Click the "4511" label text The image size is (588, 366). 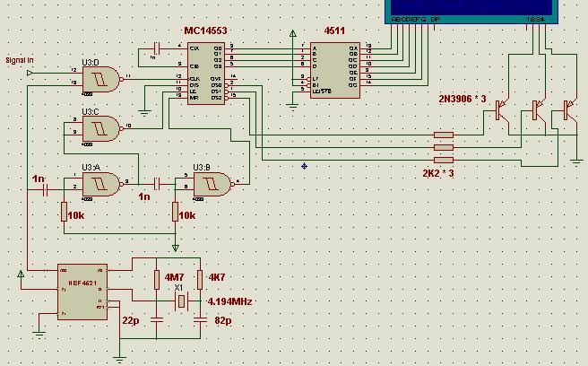point(334,30)
